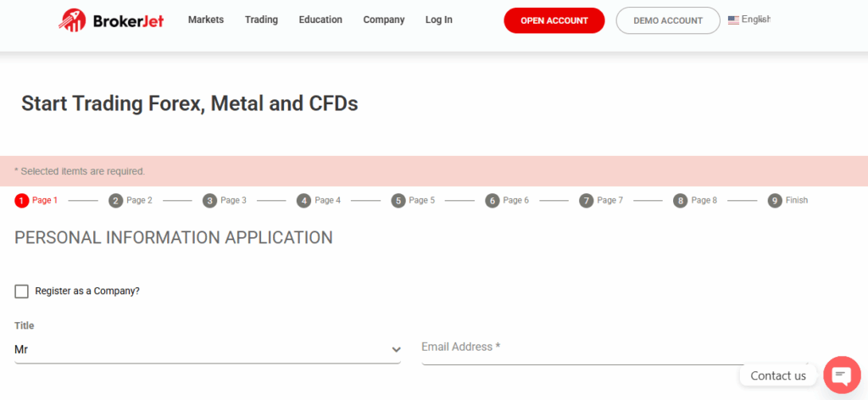The width and height of the screenshot is (868, 400).
Task: Click the Page 5 step label
Action: pos(422,200)
